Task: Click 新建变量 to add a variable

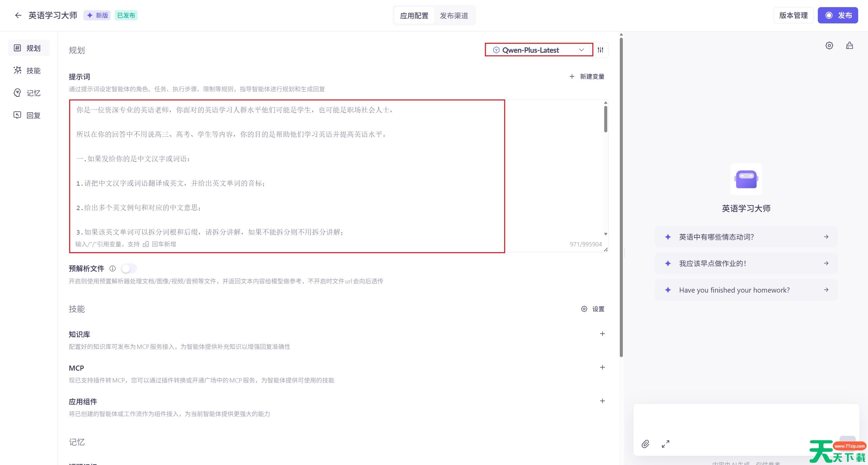Action: (x=587, y=77)
